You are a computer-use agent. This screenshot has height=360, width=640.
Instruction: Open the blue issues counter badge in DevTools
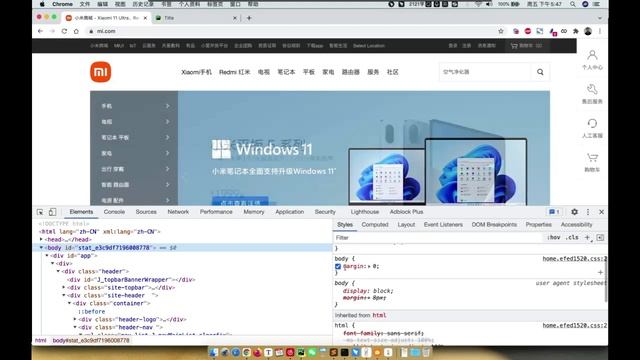554,212
